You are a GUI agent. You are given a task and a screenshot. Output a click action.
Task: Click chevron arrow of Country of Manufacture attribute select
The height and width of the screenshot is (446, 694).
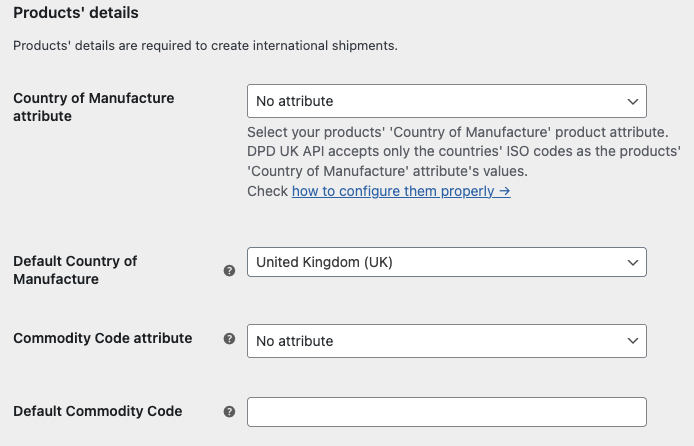[x=632, y=101]
